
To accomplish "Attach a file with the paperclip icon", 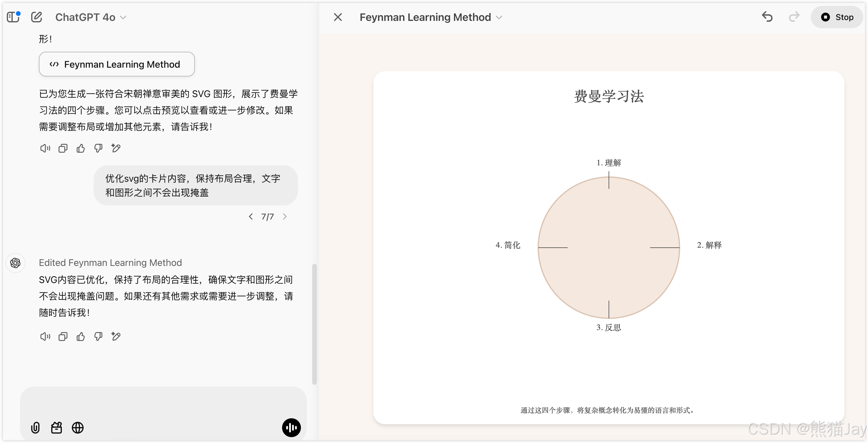I will 35,427.
